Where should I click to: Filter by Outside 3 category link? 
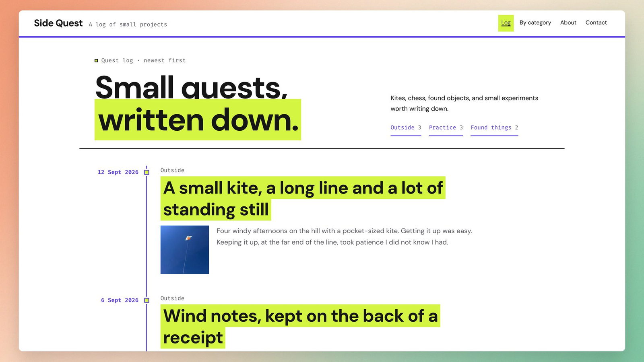pyautogui.click(x=406, y=128)
